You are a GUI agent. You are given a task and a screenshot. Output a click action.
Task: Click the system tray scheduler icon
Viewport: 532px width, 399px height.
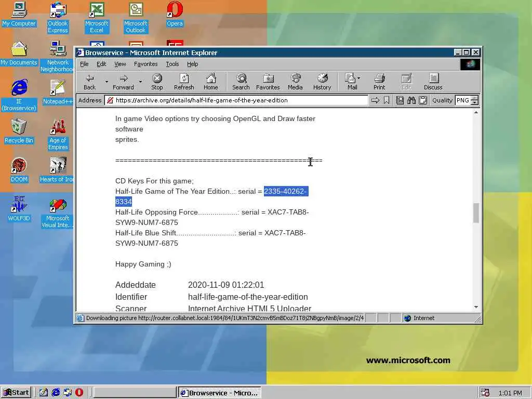[x=485, y=393]
